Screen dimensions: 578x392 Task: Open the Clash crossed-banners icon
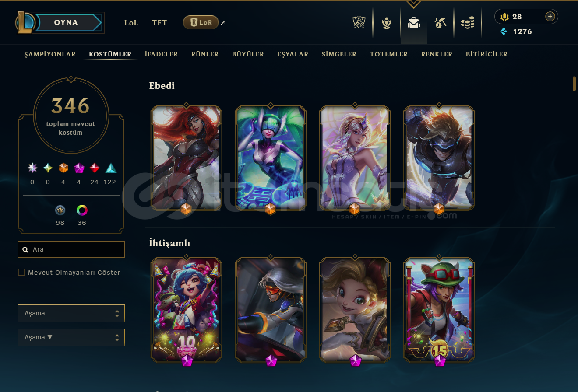(x=359, y=23)
